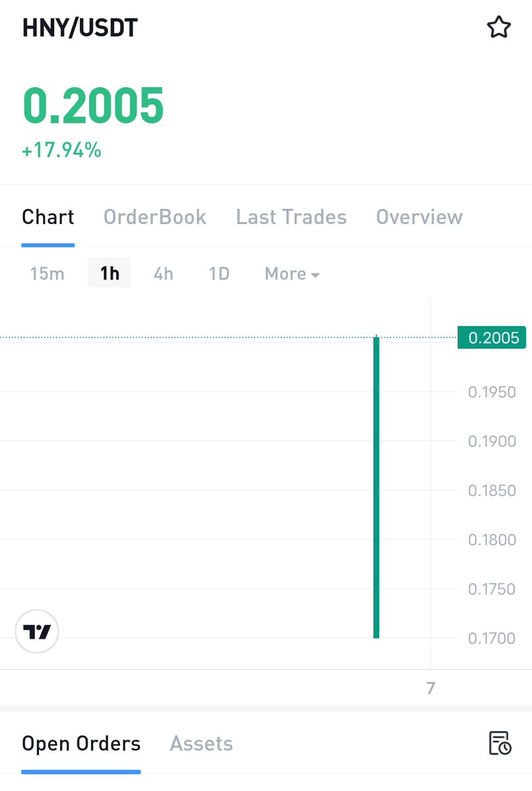The image size is (532, 791).
Task: Switch to the OrderBook tab
Action: (155, 217)
